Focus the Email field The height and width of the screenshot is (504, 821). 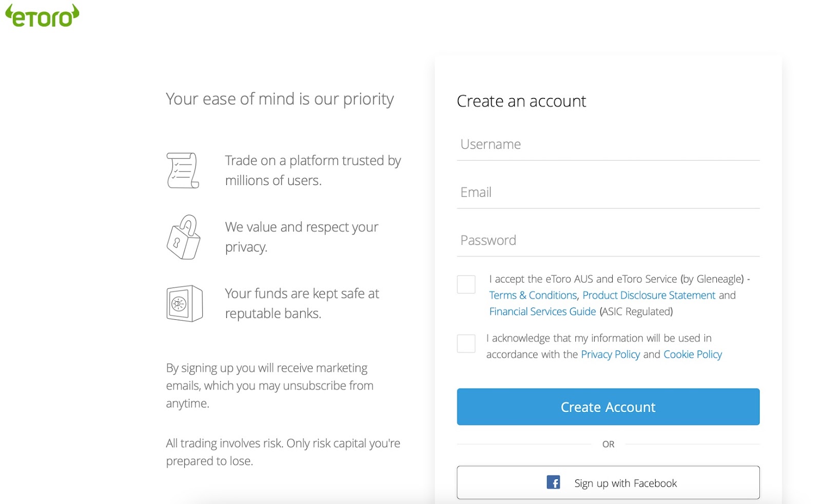coord(608,192)
